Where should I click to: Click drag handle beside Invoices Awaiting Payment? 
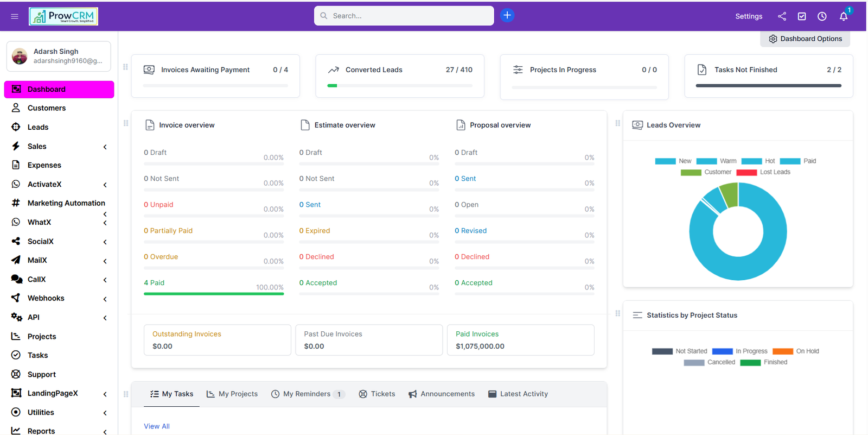point(125,67)
